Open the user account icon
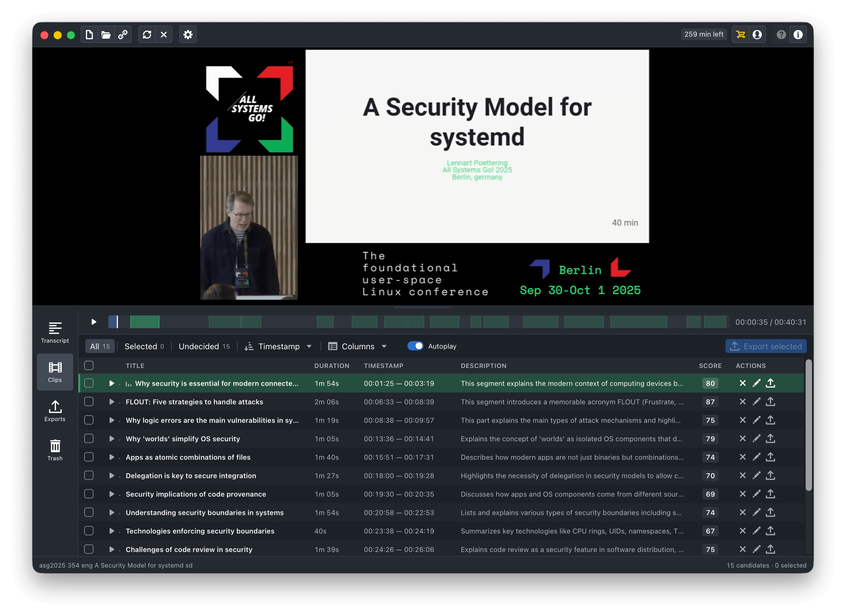 [757, 35]
